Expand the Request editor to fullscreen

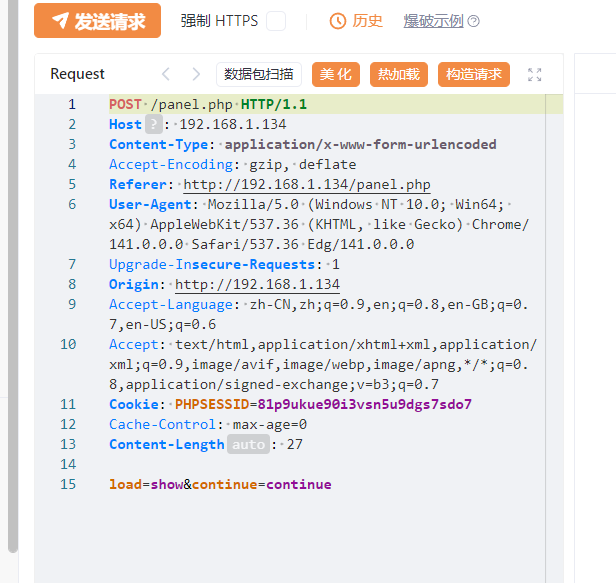534,74
